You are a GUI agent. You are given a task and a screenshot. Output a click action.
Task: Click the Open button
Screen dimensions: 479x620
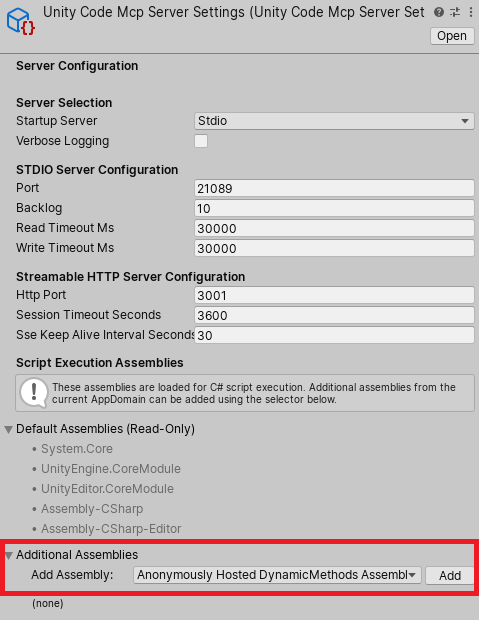click(452, 36)
